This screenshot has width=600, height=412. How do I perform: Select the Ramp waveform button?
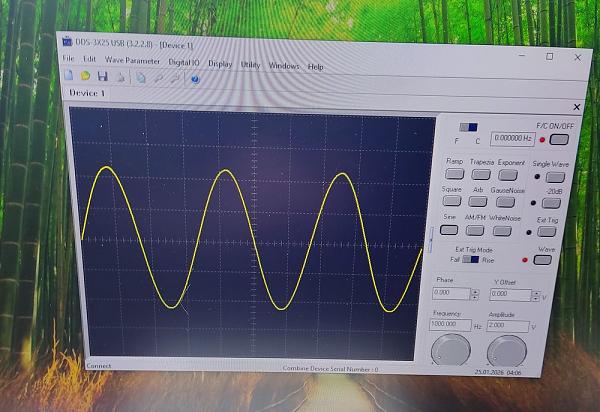pyautogui.click(x=454, y=174)
